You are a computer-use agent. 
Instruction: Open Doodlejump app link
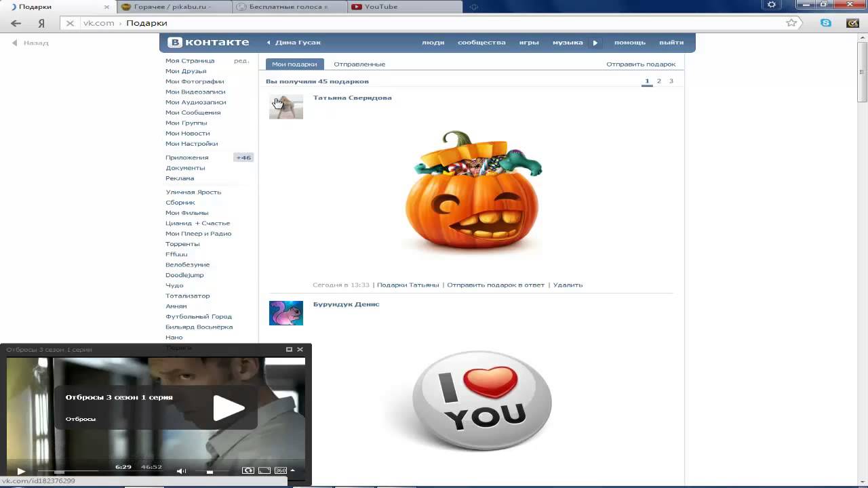tap(184, 275)
